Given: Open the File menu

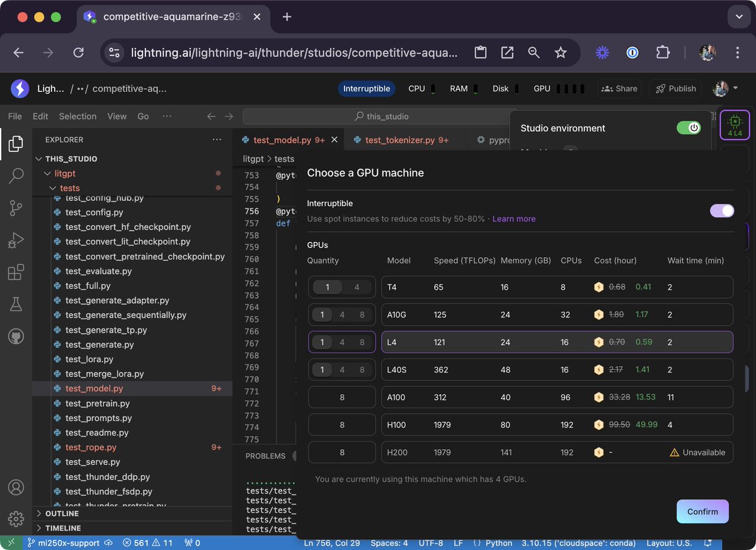Looking at the screenshot, I should point(15,117).
